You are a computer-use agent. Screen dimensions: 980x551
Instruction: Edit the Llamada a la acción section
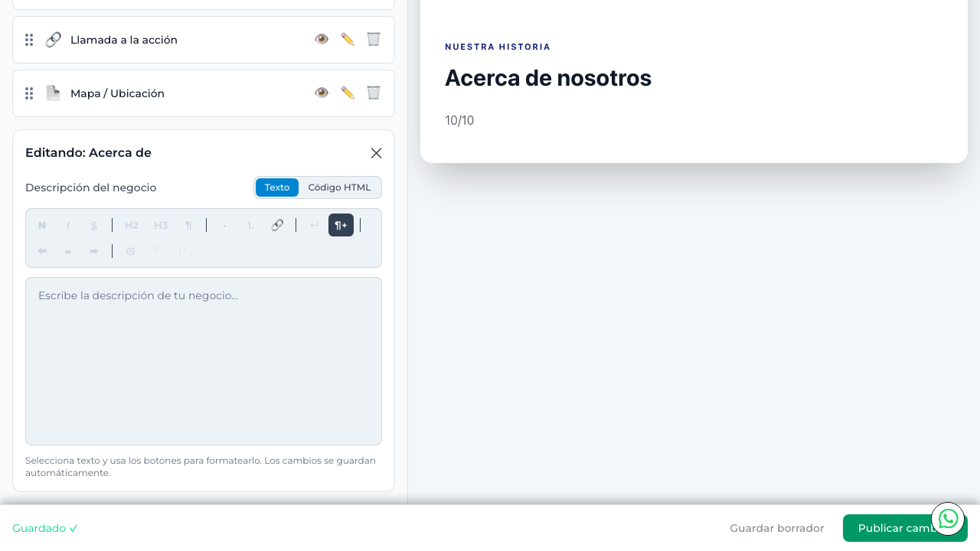348,39
